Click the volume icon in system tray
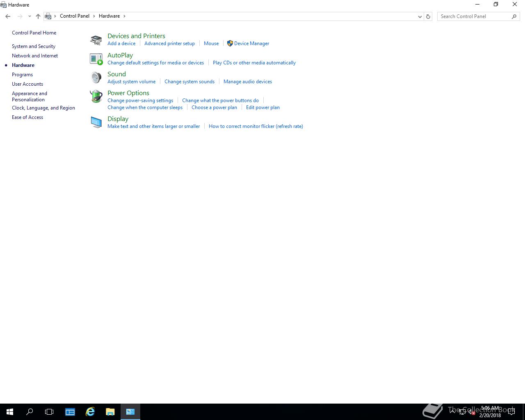Image resolution: width=525 pixels, height=420 pixels. click(x=472, y=412)
